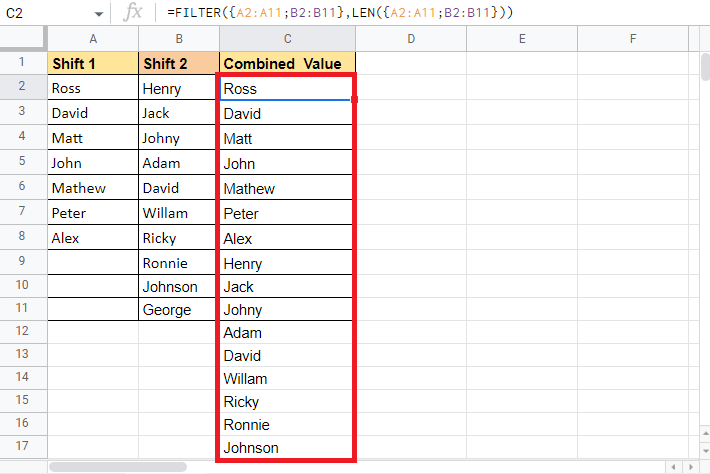The width and height of the screenshot is (710, 474).
Task: Select cell C9 containing Henry
Action: [286, 263]
